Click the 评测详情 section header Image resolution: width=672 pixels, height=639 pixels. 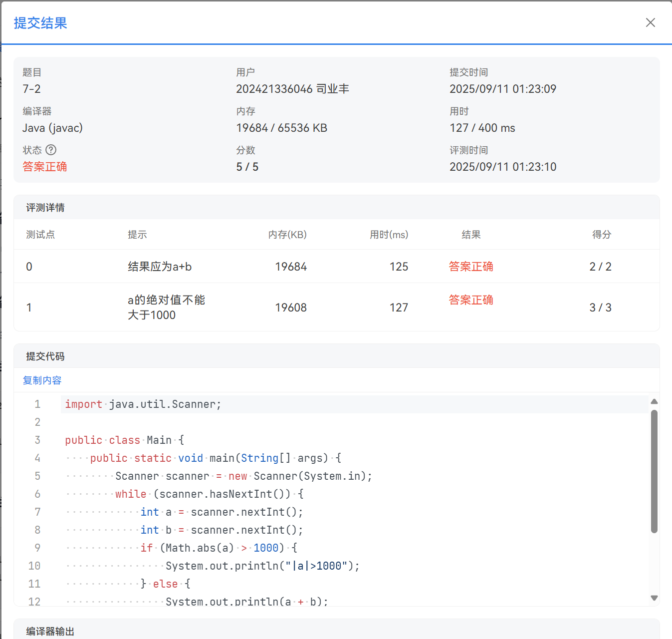(x=44, y=207)
